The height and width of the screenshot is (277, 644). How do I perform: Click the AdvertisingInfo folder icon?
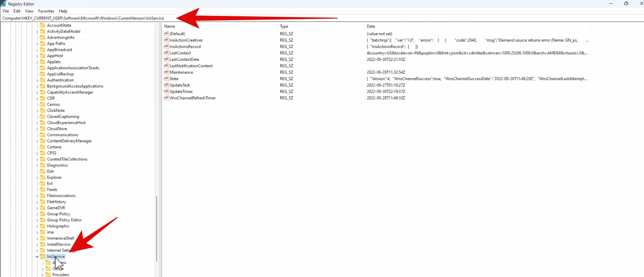43,37
